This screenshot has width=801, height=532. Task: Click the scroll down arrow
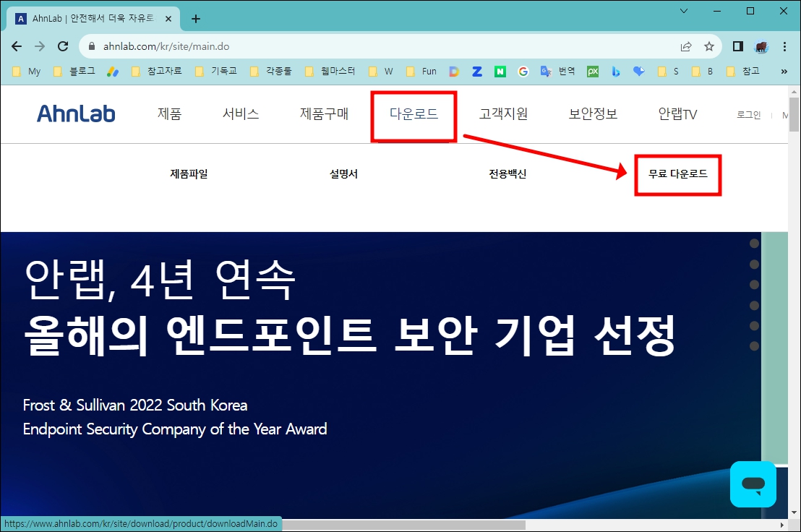click(793, 512)
